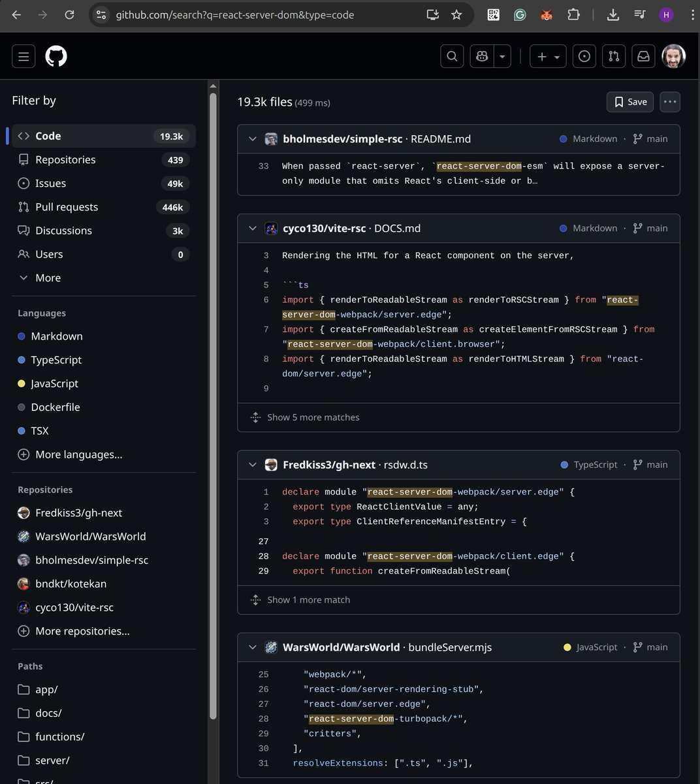700x784 pixels.
Task: Select the Discussions filter
Action: click(x=104, y=230)
